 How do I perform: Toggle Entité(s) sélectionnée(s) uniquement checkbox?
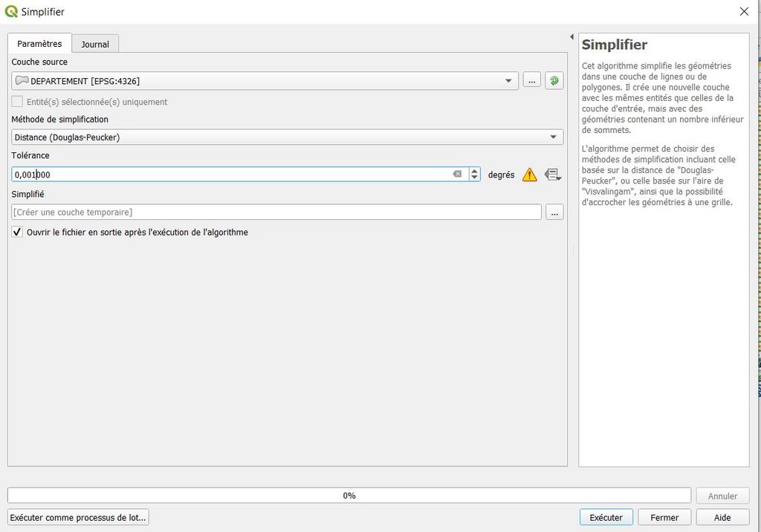(17, 102)
